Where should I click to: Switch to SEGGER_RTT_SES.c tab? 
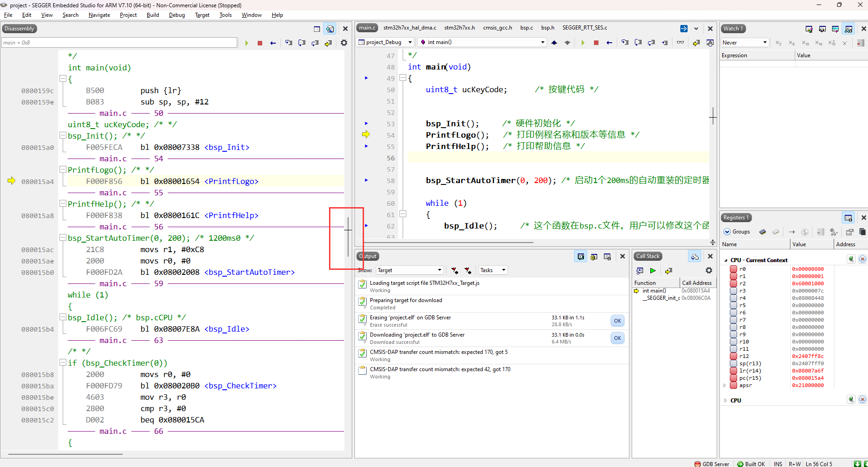pyautogui.click(x=585, y=28)
